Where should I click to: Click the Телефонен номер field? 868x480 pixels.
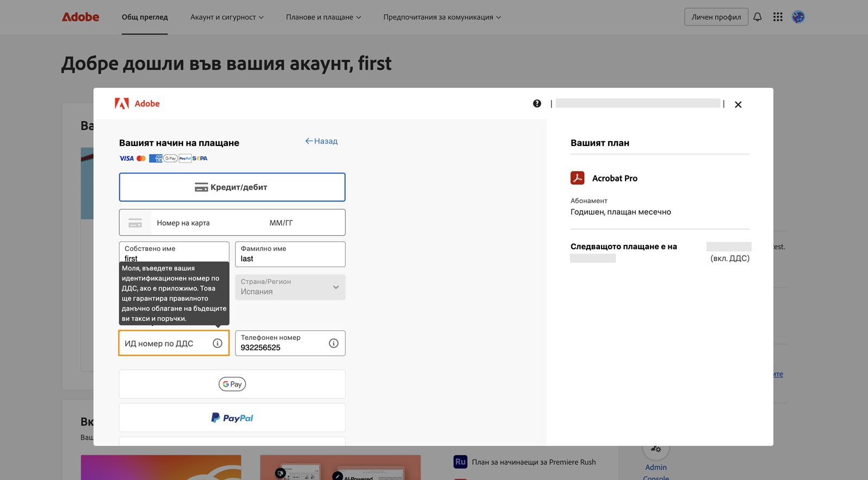click(x=290, y=343)
